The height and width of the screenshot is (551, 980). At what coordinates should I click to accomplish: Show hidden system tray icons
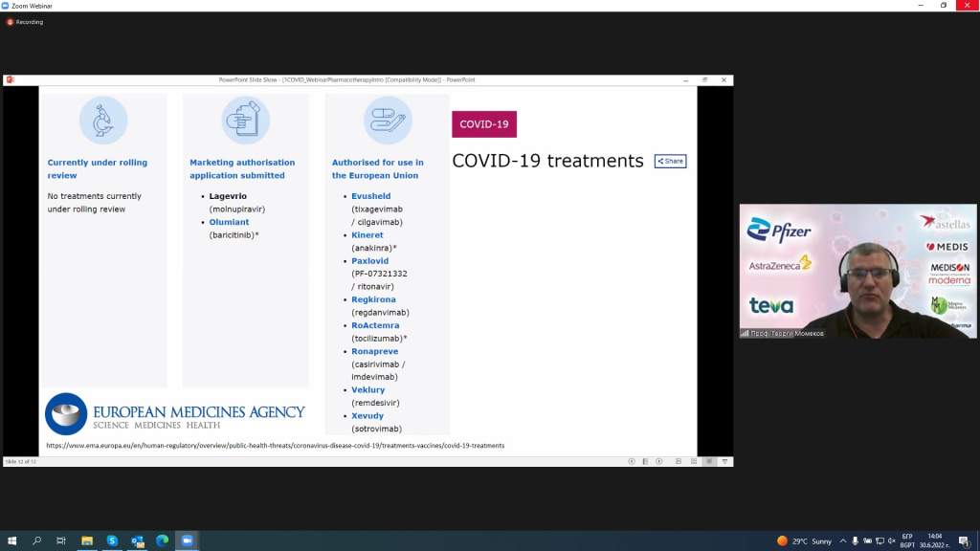pos(843,541)
